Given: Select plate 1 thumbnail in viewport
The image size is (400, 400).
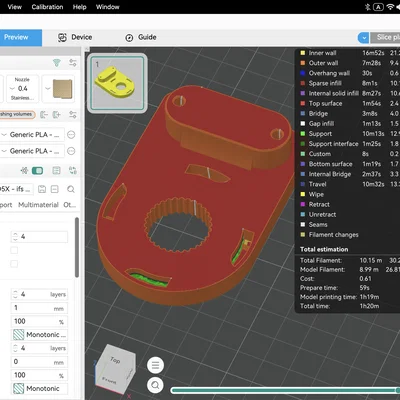Looking at the screenshot, I should [117, 83].
